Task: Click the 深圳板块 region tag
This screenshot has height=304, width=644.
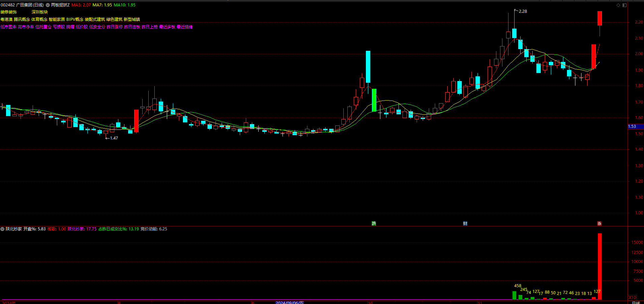Action: coord(40,12)
